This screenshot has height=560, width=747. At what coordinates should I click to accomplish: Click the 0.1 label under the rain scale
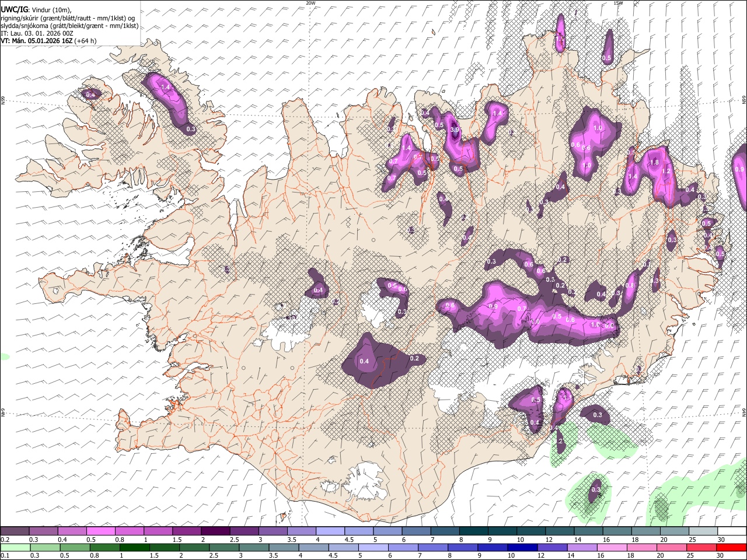coord(5,556)
